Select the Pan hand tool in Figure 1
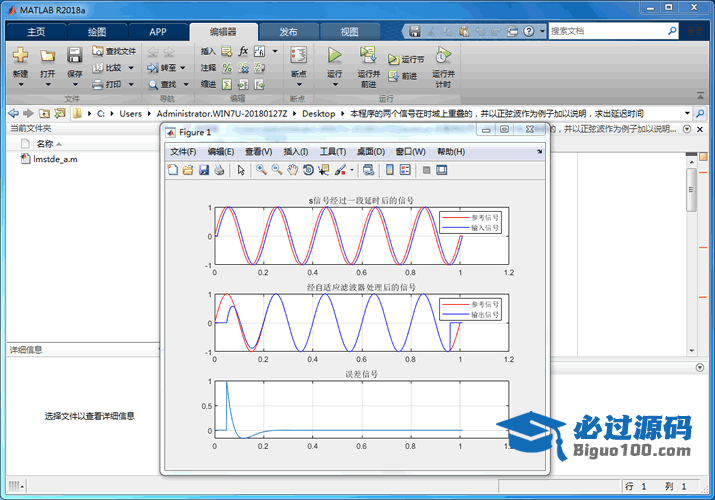The width and height of the screenshot is (715, 500). (292, 170)
